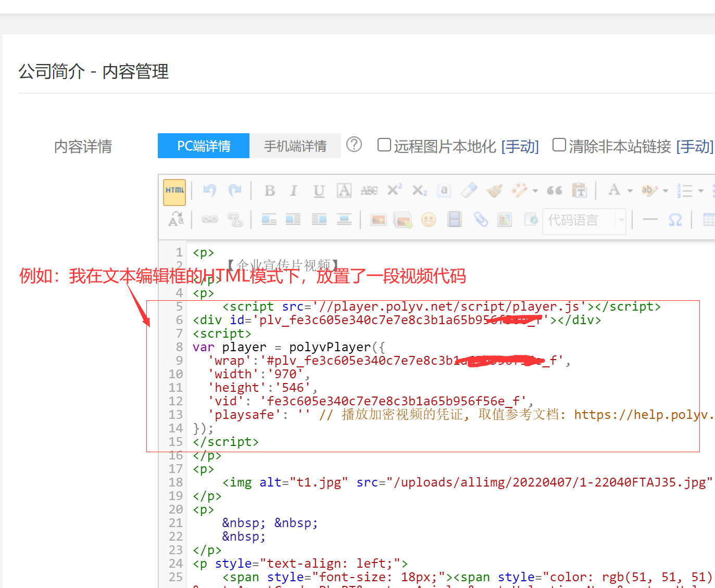Click the [手动] link after 清除非本站链接
715x588 pixels.
[695, 146]
